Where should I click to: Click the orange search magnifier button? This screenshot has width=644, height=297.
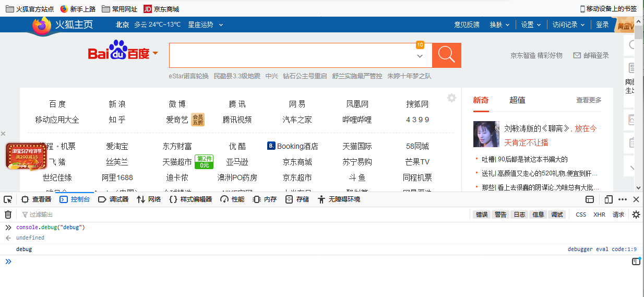[447, 55]
